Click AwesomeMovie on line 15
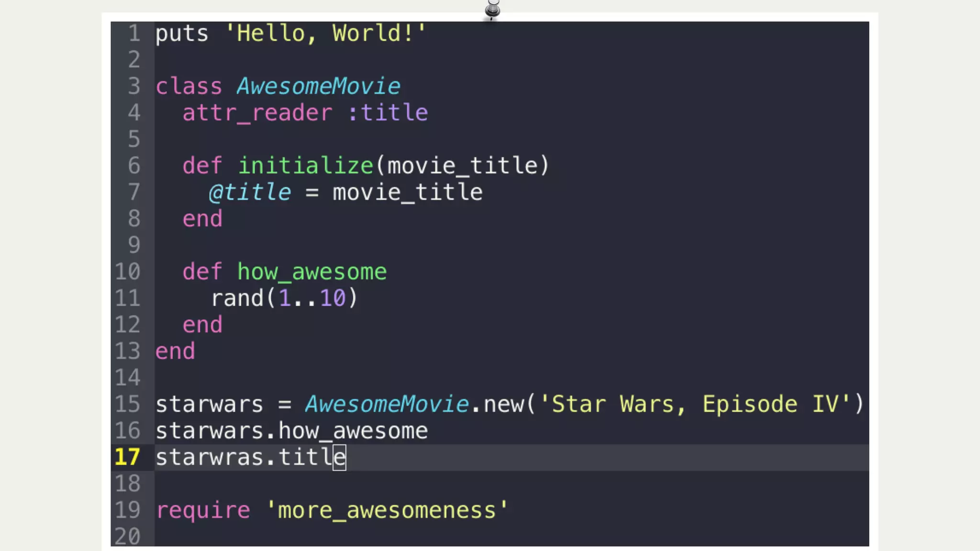 click(x=387, y=404)
